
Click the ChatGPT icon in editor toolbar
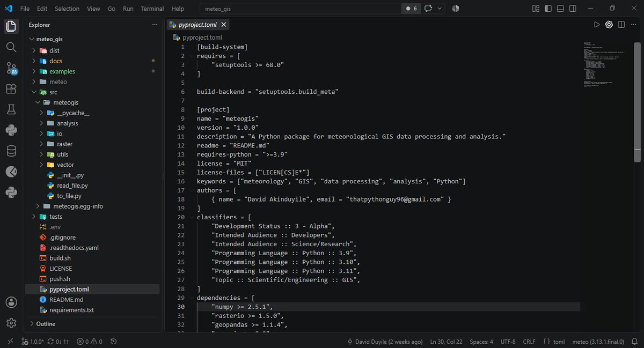[609, 25]
